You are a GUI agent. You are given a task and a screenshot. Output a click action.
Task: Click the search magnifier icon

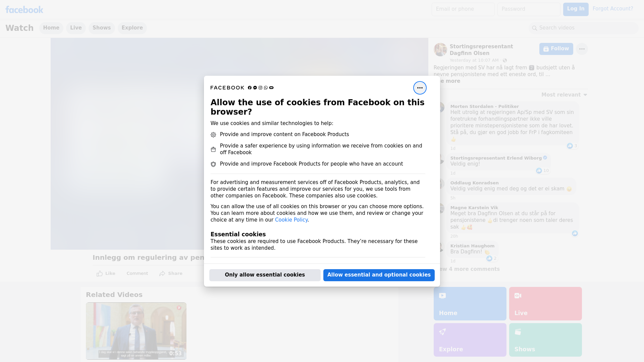[x=534, y=28]
